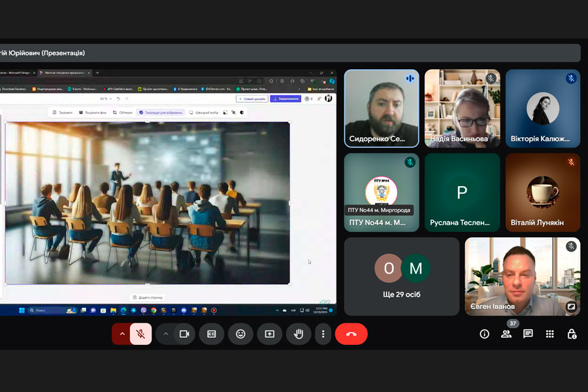588x392 pixels.
Task: Raise hand in the meeting
Action: 299,334
